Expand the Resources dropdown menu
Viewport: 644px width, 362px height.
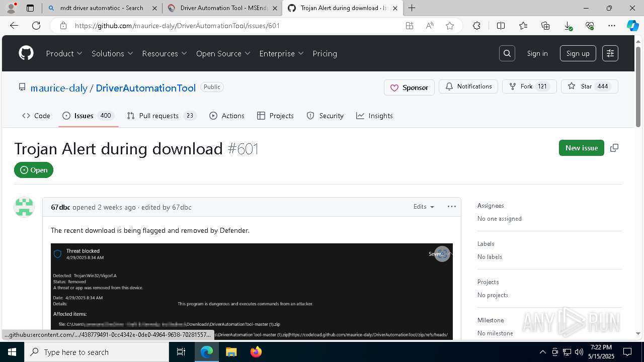165,53
